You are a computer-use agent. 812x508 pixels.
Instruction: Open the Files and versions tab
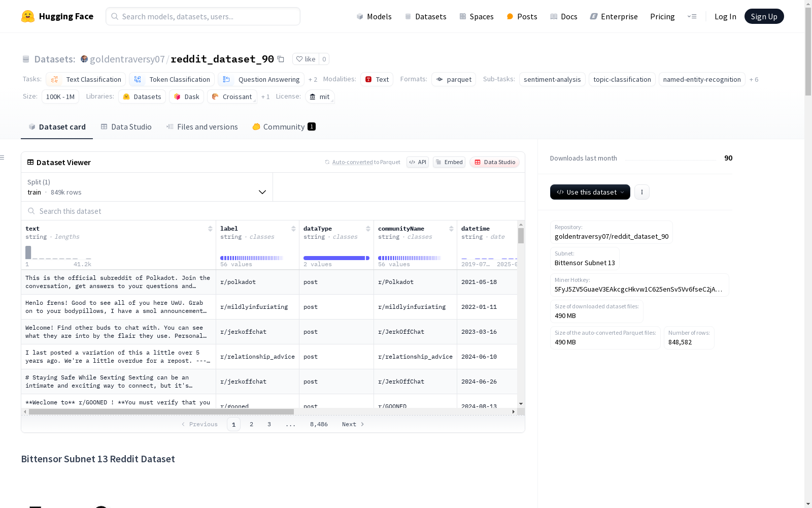pyautogui.click(x=202, y=127)
